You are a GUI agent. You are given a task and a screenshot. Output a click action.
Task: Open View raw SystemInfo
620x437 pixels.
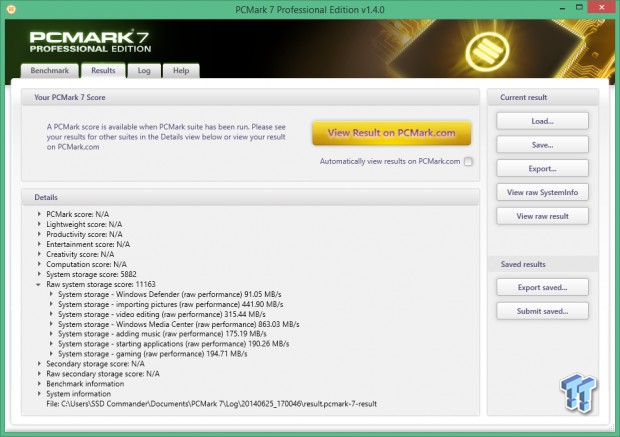pos(542,192)
